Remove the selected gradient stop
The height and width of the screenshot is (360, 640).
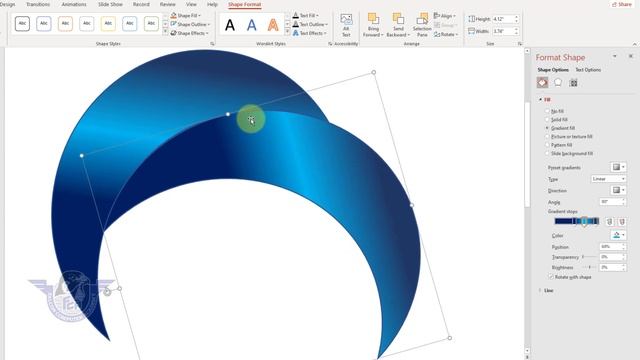pyautogui.click(x=622, y=222)
